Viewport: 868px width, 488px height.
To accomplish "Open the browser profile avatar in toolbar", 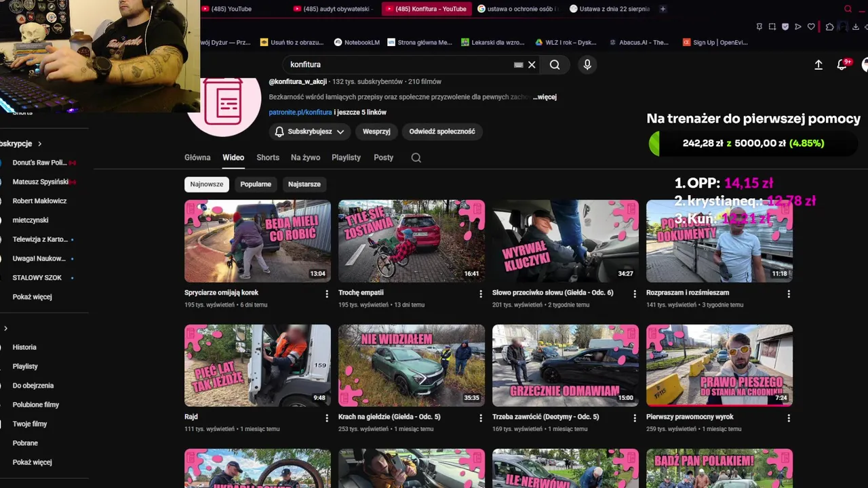I will (x=842, y=27).
